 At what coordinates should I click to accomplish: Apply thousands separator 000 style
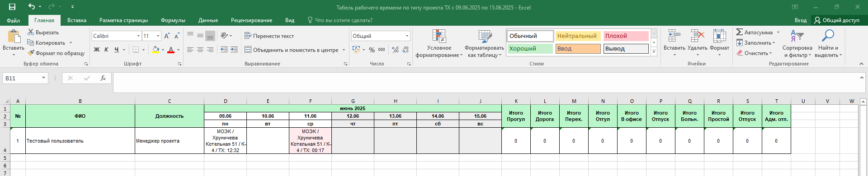pyautogui.click(x=382, y=50)
